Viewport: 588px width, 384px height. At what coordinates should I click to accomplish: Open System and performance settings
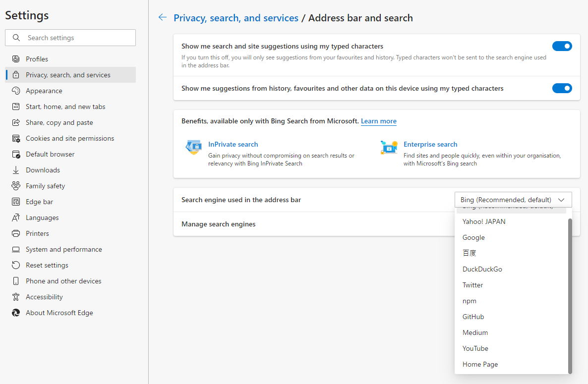(x=70, y=250)
